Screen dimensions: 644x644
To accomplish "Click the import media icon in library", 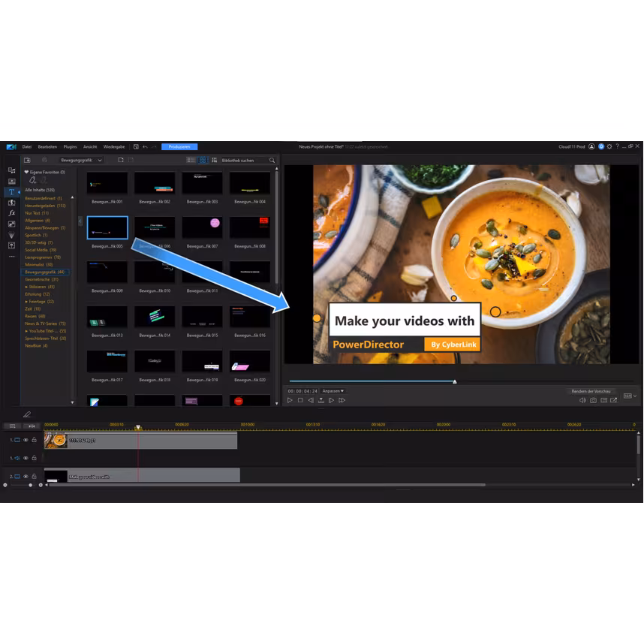I will (27, 160).
